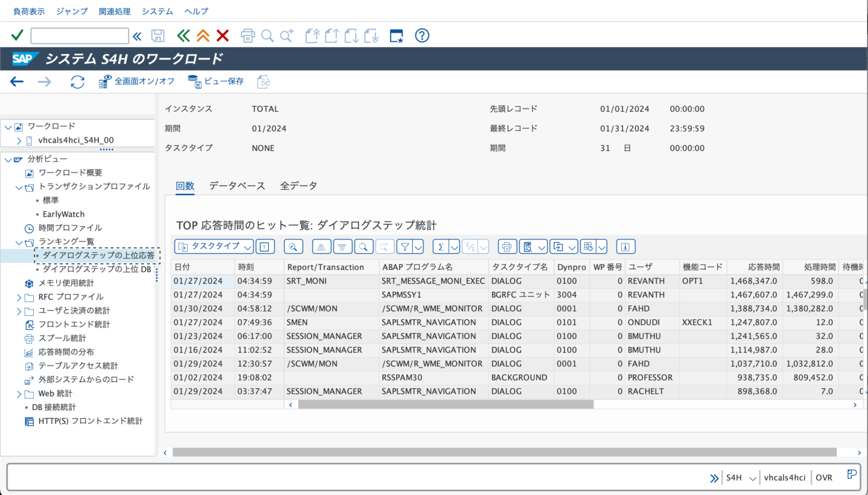Open the Find icon in the grid toolbar

[363, 246]
